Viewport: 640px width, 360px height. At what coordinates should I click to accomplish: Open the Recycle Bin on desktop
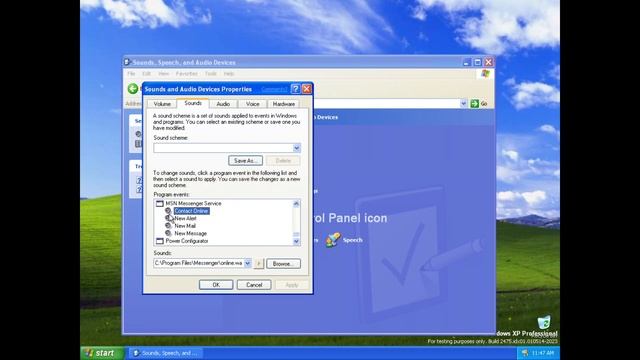544,324
